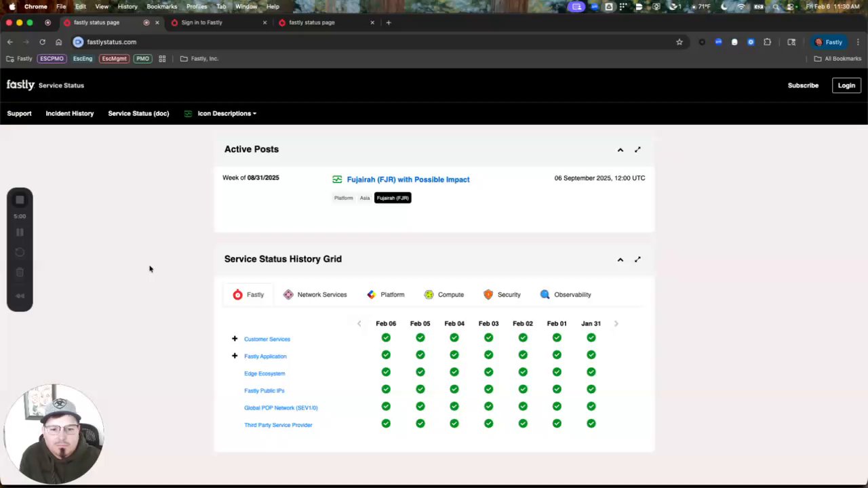Open the Bookmarks menu in macOS menu bar
Image resolution: width=868 pixels, height=488 pixels.
pyautogui.click(x=161, y=6)
